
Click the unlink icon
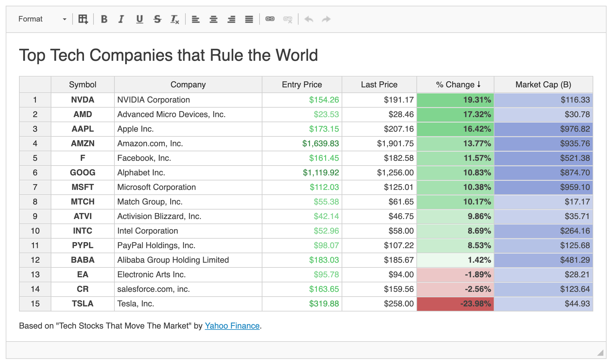pos(288,19)
